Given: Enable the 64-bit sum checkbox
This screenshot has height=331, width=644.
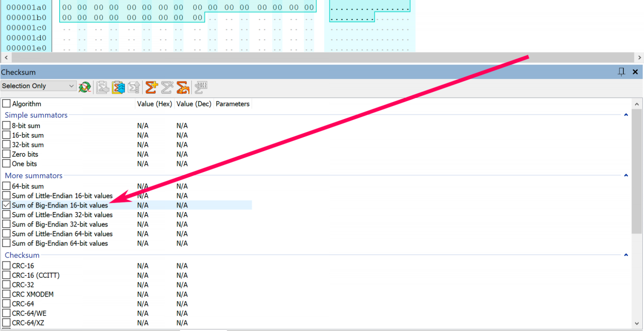Looking at the screenshot, I should (6, 186).
